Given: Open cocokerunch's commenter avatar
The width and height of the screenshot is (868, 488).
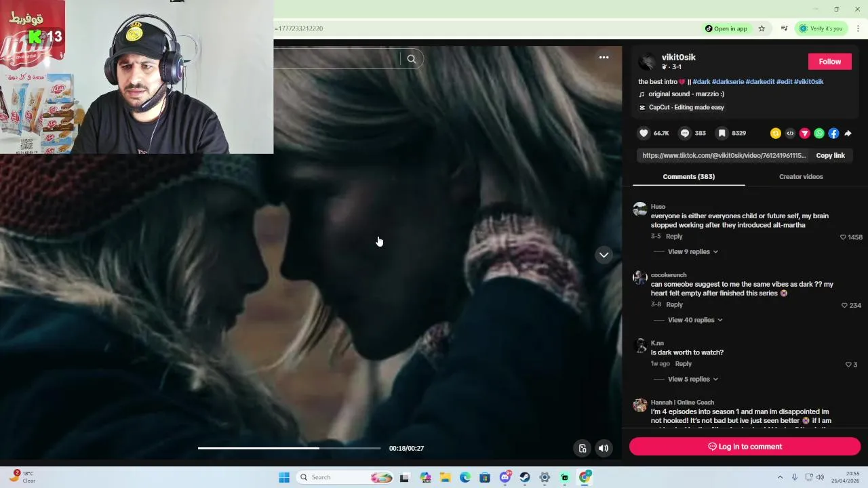Looking at the screenshot, I should coord(639,277).
